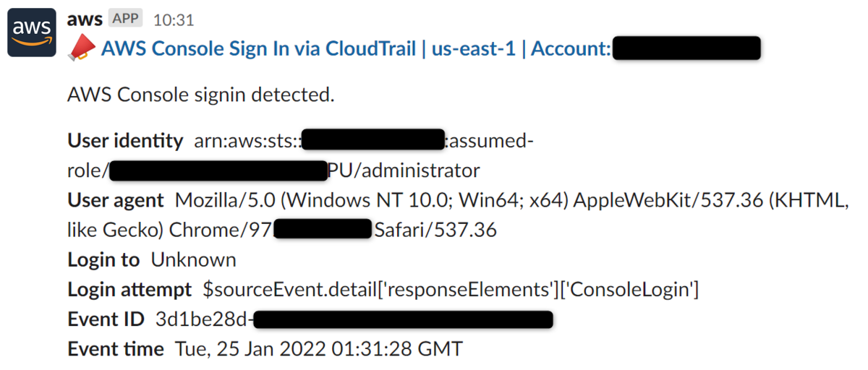Select the User identity label
The image size is (868, 370).
[x=125, y=140]
